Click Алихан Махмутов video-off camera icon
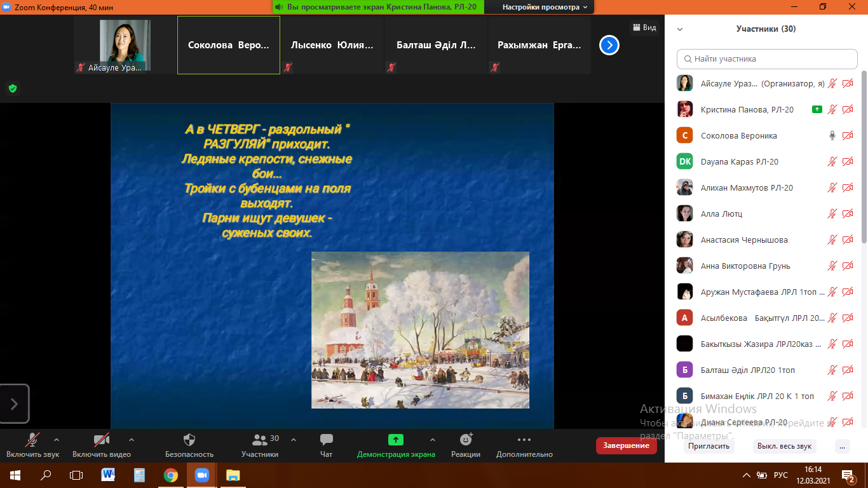Screen dimensions: 868x488 pyautogui.click(x=848, y=187)
